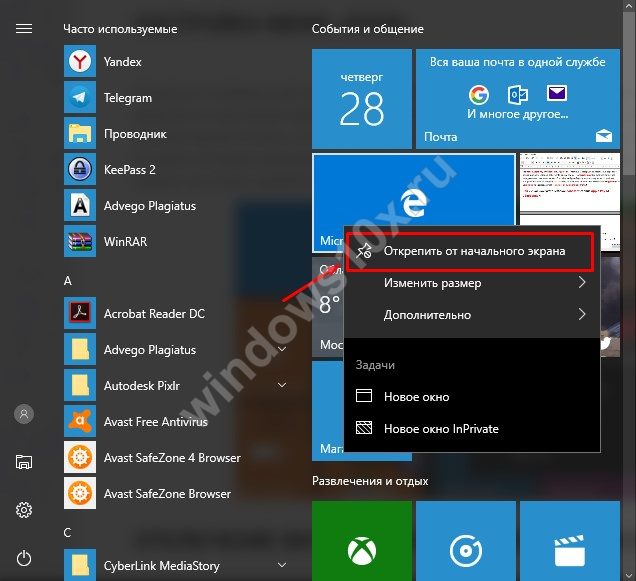
Task: Click the Проводник app label
Action: point(135,134)
